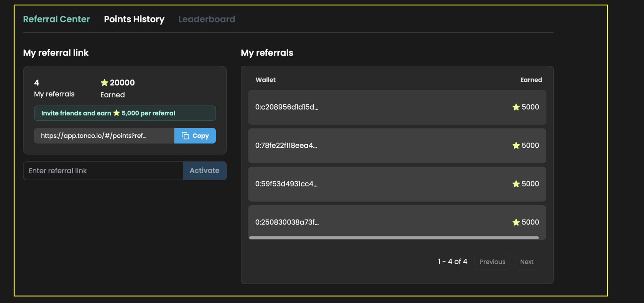This screenshot has width=644, height=303.
Task: Click the referral URL text box
Action: 104,136
